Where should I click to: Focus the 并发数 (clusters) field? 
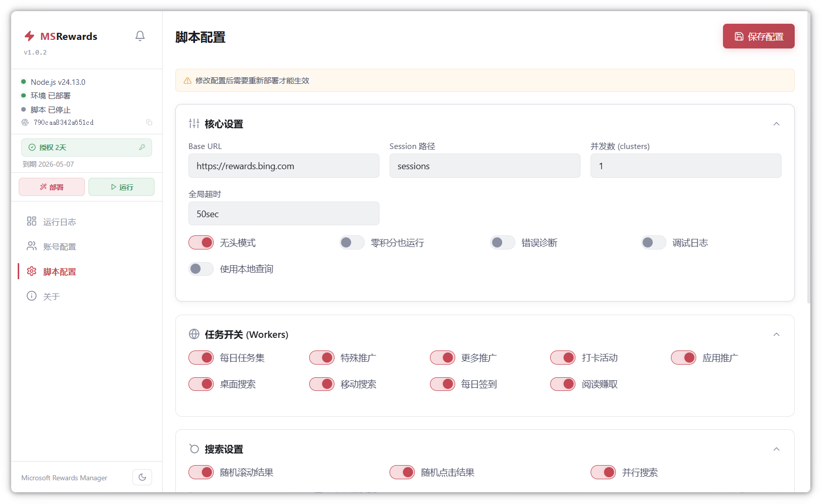(686, 166)
